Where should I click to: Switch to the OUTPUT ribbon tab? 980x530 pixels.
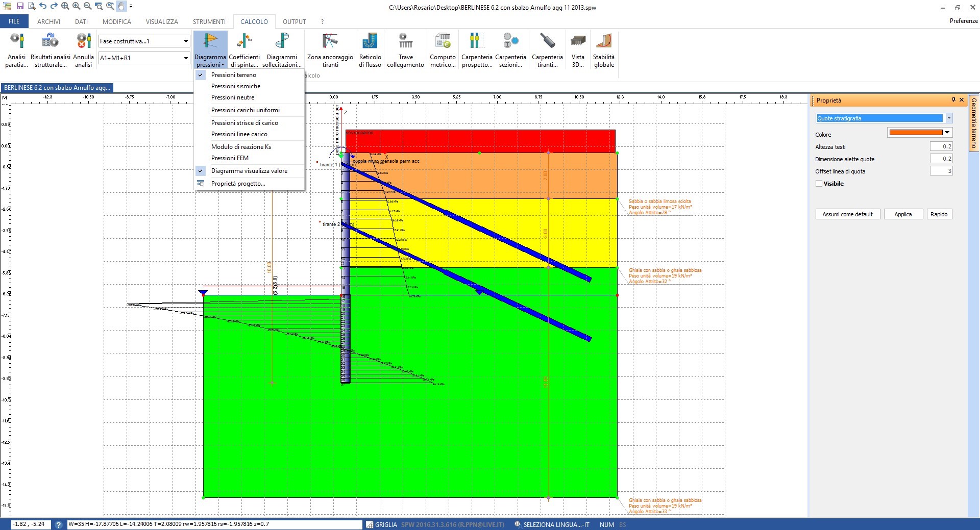[294, 22]
